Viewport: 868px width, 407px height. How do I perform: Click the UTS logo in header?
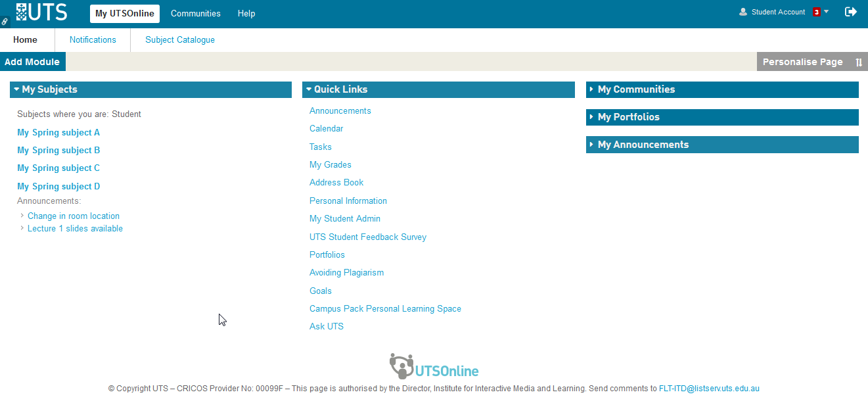click(41, 12)
